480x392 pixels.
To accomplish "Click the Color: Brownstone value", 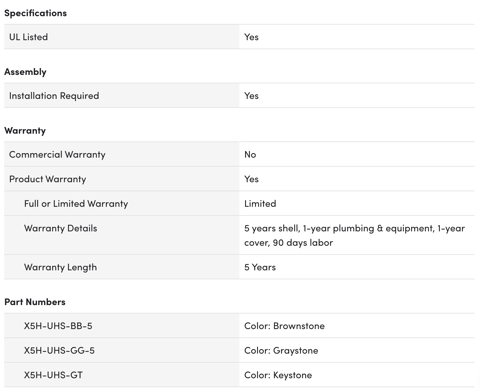I will [x=284, y=326].
